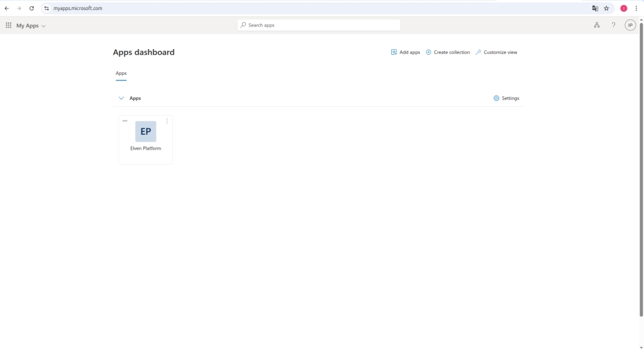Expand the My Apps dropdown
The image size is (644, 349).
click(31, 26)
